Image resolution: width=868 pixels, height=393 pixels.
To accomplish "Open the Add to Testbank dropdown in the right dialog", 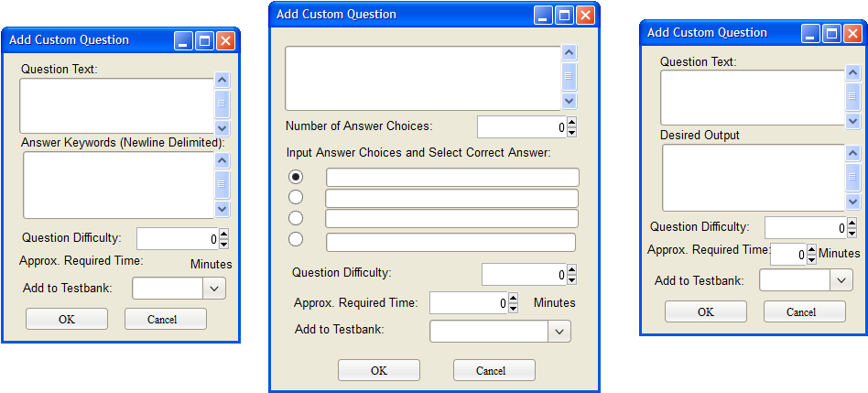I will (841, 280).
